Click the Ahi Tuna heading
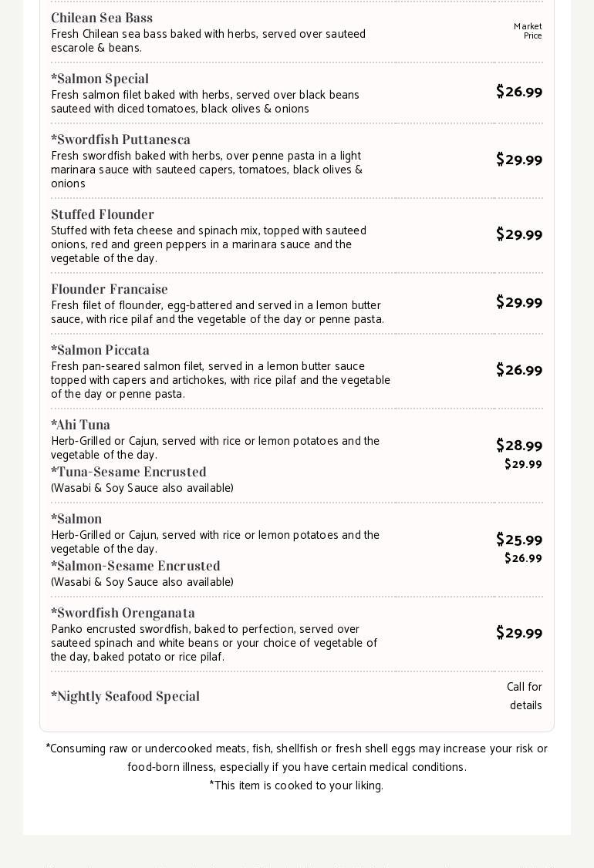Screen dimensions: 594x868 click(x=80, y=425)
